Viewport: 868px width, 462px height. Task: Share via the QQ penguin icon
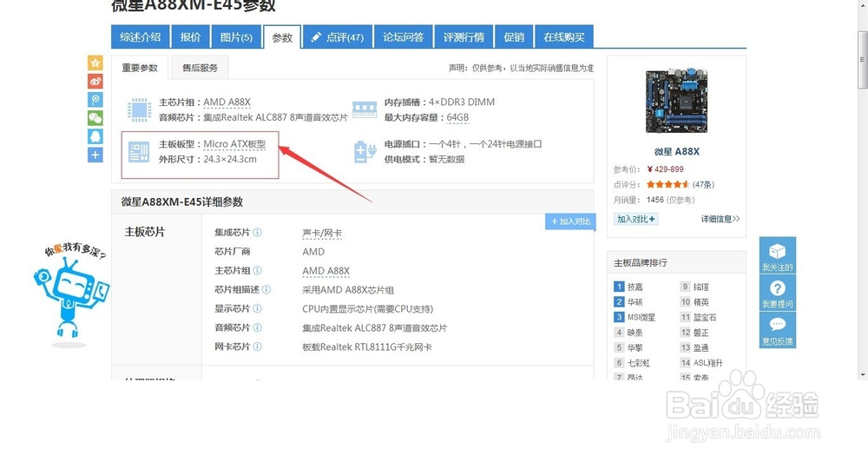[x=95, y=136]
